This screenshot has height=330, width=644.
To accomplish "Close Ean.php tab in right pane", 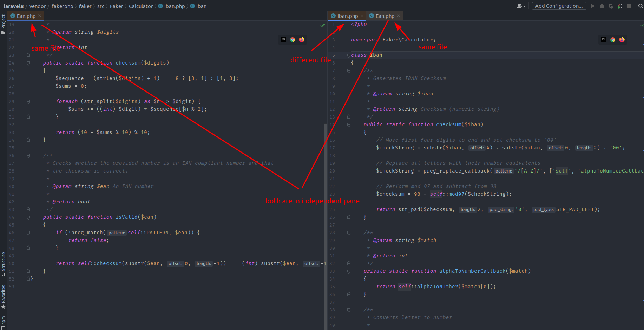I will point(399,16).
